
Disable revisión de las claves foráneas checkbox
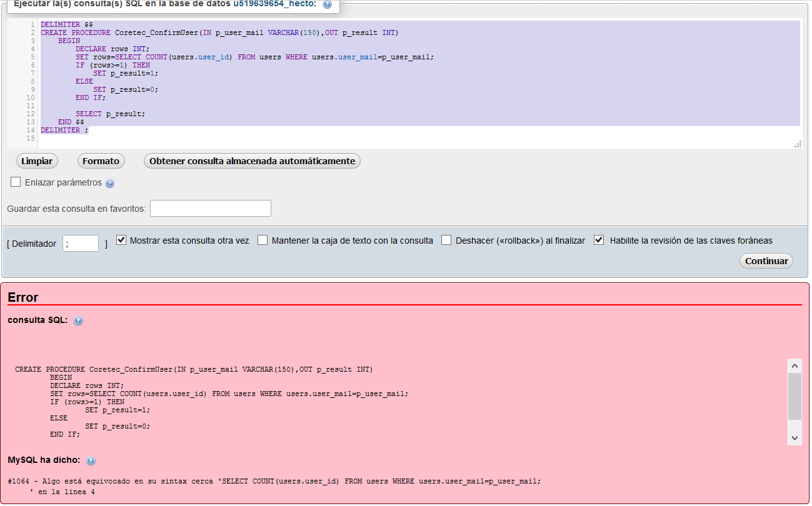(599, 240)
